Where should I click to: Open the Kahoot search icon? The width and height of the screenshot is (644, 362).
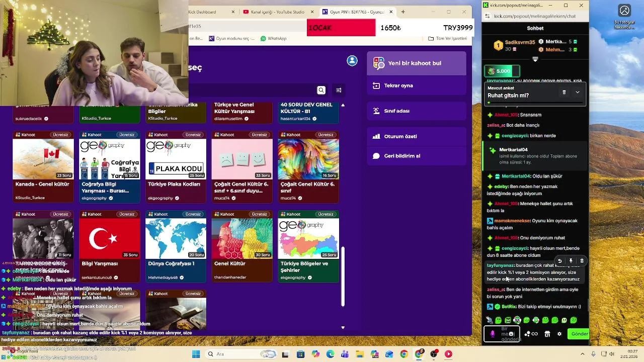point(321,90)
